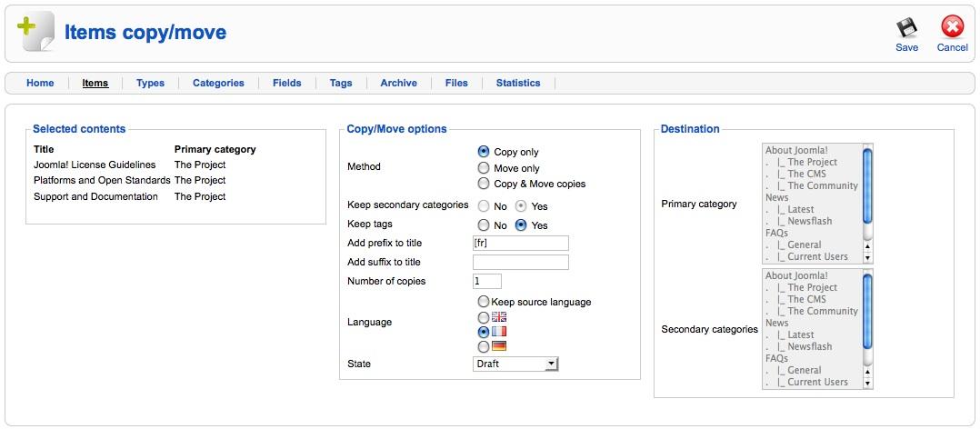Select the German flag language option
This screenshot has height=429, width=980.
[x=484, y=346]
